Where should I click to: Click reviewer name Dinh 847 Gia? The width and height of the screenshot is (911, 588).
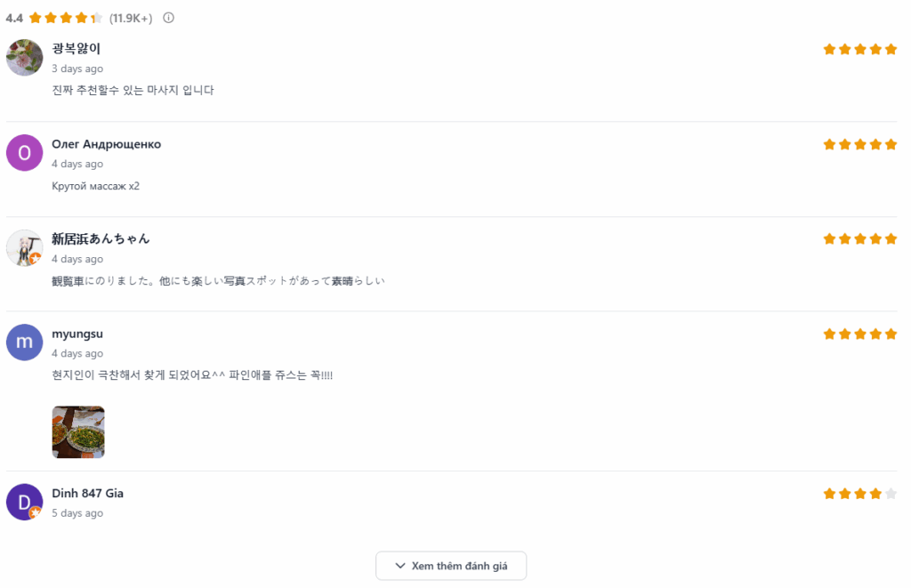(87, 494)
